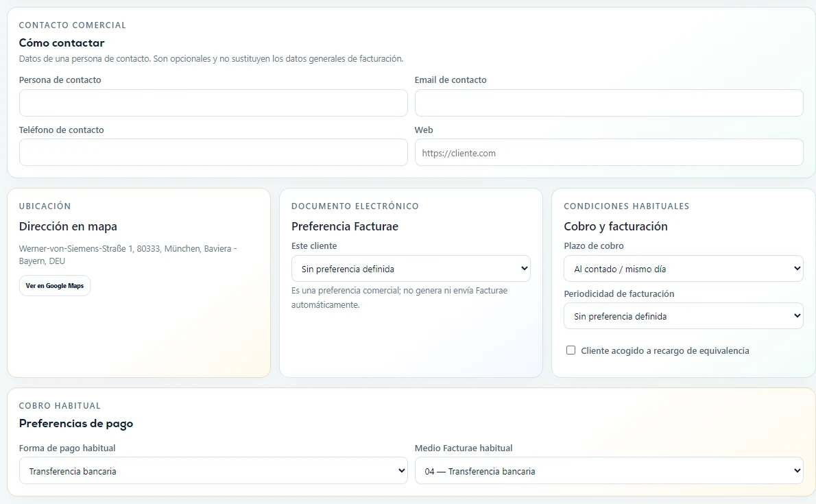Click the CONTACTO COMERCIAL section label
The width and height of the screenshot is (816, 504).
tap(72, 25)
